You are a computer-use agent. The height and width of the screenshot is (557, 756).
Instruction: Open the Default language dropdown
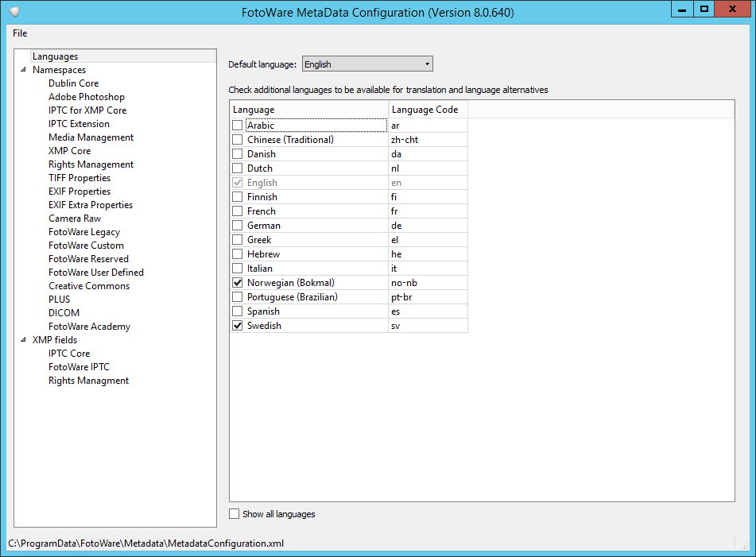[367, 64]
